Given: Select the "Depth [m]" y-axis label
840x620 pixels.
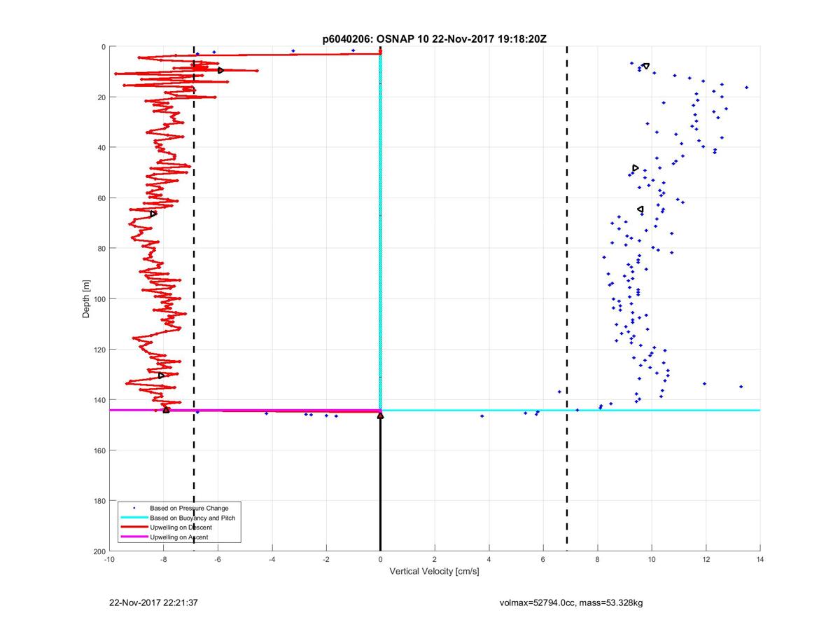Looking at the screenshot, I should pos(87,299).
